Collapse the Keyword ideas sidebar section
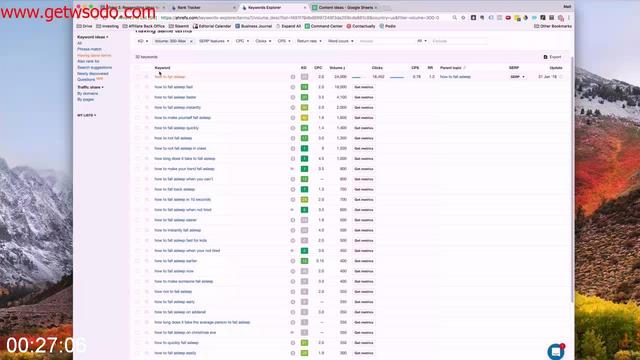 pyautogui.click(x=93, y=37)
